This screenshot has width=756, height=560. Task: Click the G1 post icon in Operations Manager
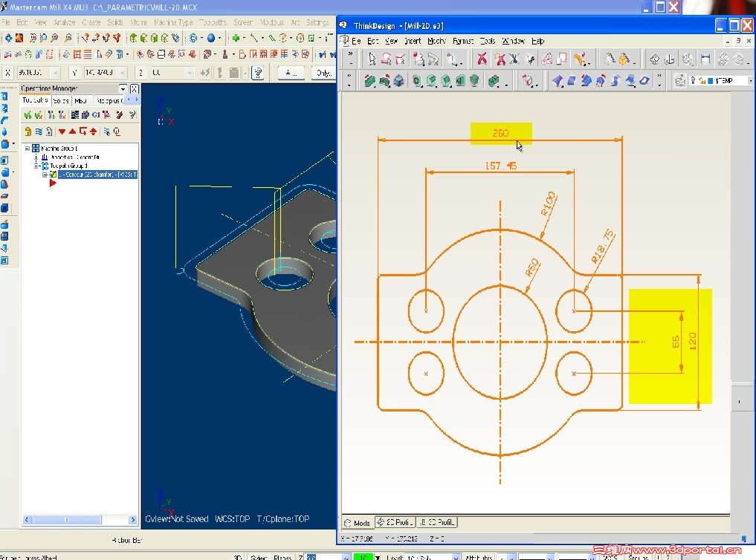(95, 114)
